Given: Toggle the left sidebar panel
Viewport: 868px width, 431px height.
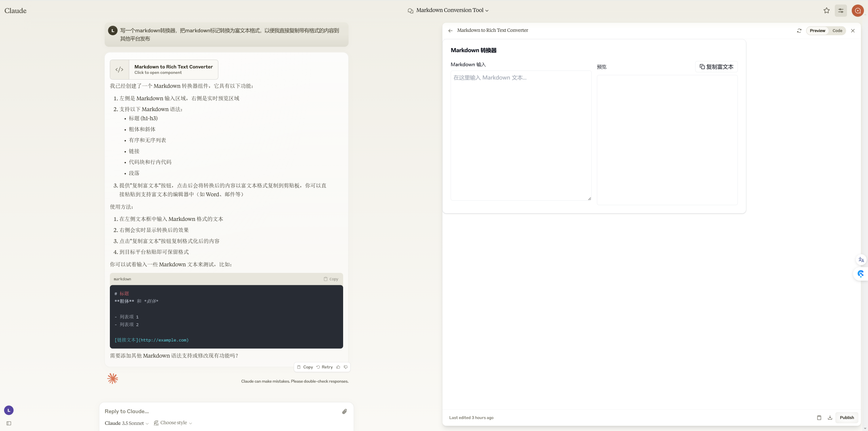Looking at the screenshot, I should [x=9, y=423].
